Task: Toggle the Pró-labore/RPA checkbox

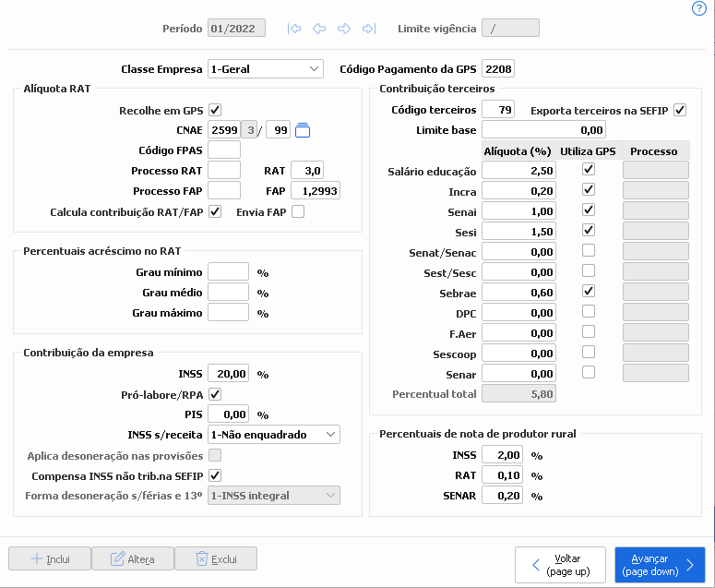Action: (215, 394)
